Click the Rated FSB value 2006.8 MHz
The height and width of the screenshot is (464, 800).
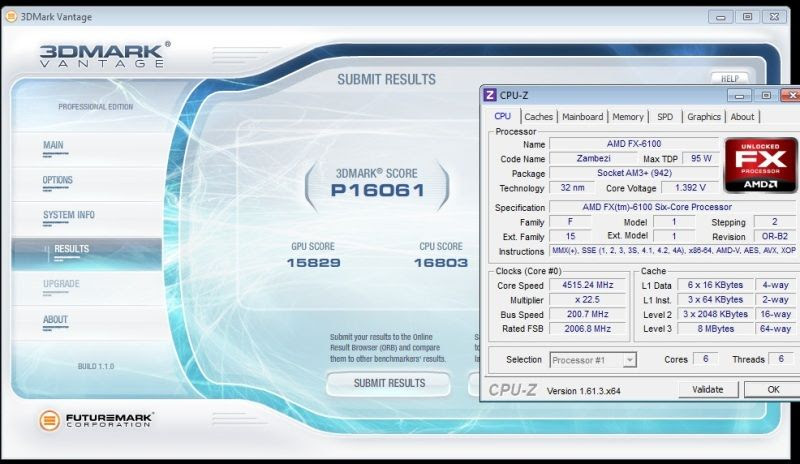click(x=587, y=329)
